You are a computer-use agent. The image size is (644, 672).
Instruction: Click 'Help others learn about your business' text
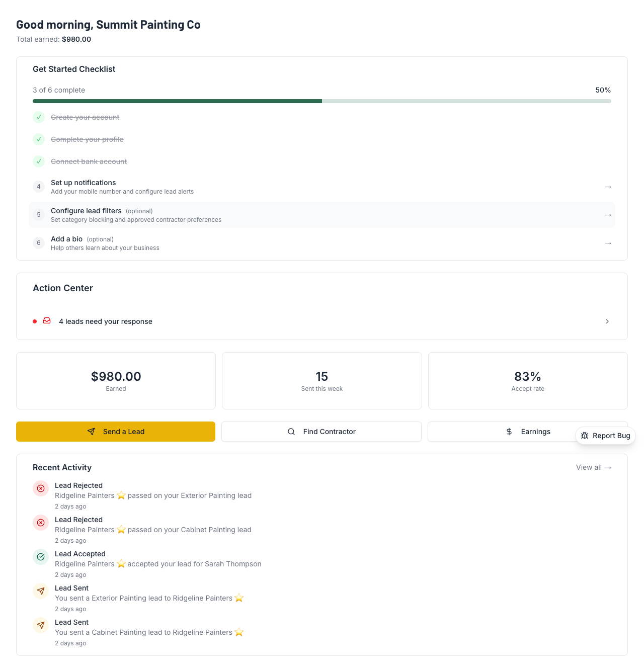(x=105, y=248)
